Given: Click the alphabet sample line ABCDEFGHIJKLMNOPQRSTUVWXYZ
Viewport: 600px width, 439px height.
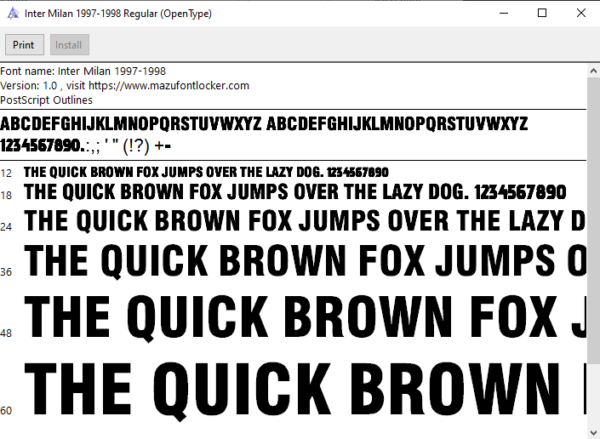Looking at the screenshot, I should tap(264, 124).
